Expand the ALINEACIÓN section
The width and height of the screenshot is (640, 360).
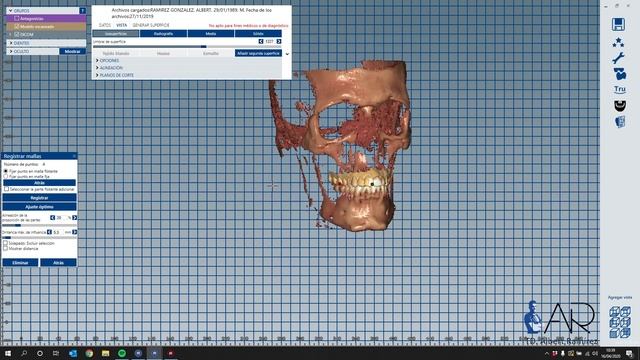[97, 68]
